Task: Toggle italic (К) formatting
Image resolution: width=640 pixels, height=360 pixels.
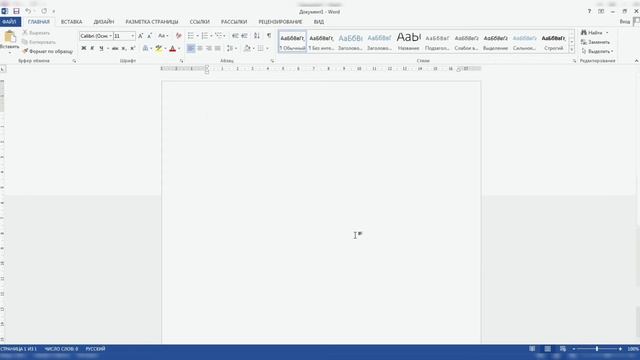Action: (x=92, y=48)
